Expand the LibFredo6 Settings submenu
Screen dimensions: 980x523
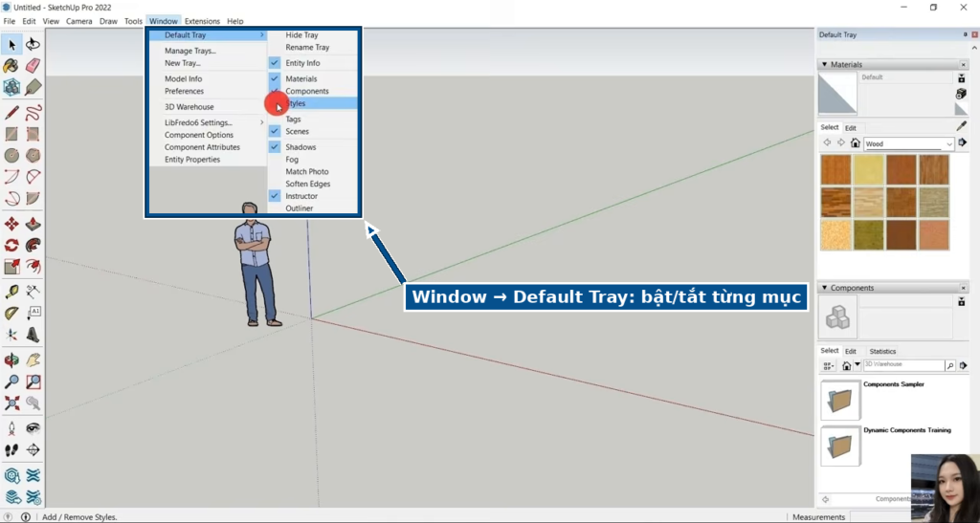click(208, 123)
